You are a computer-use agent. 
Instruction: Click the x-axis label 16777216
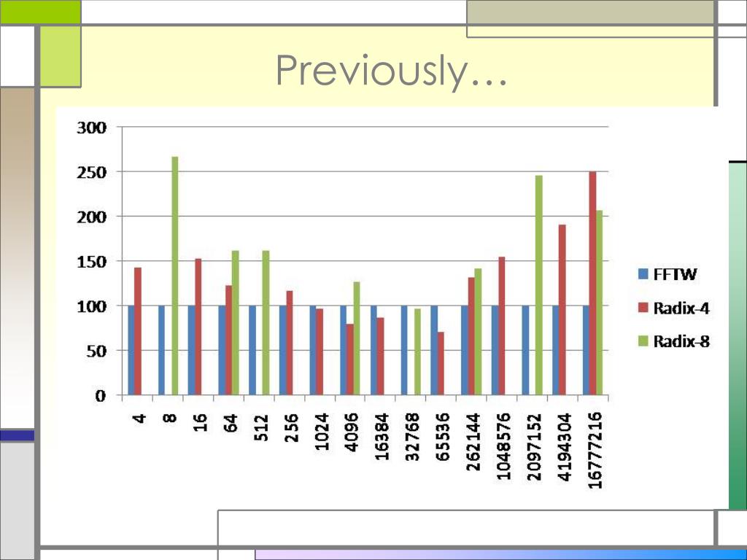click(x=595, y=451)
